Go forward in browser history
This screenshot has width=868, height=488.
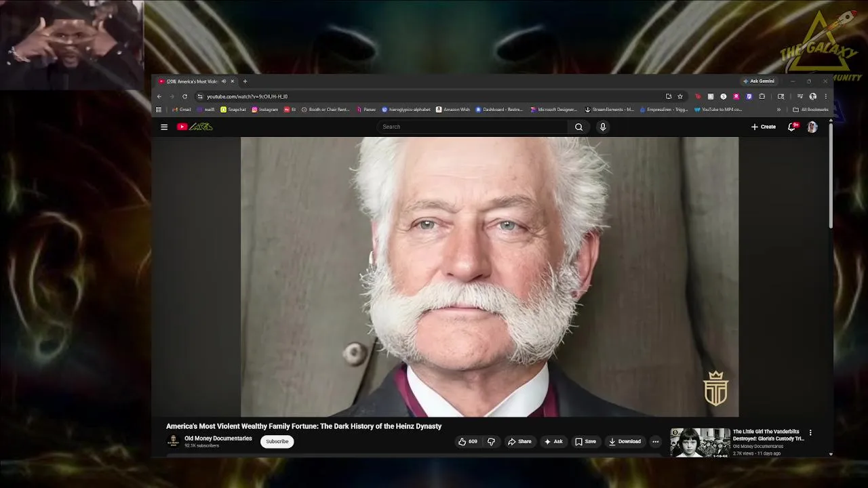(172, 96)
